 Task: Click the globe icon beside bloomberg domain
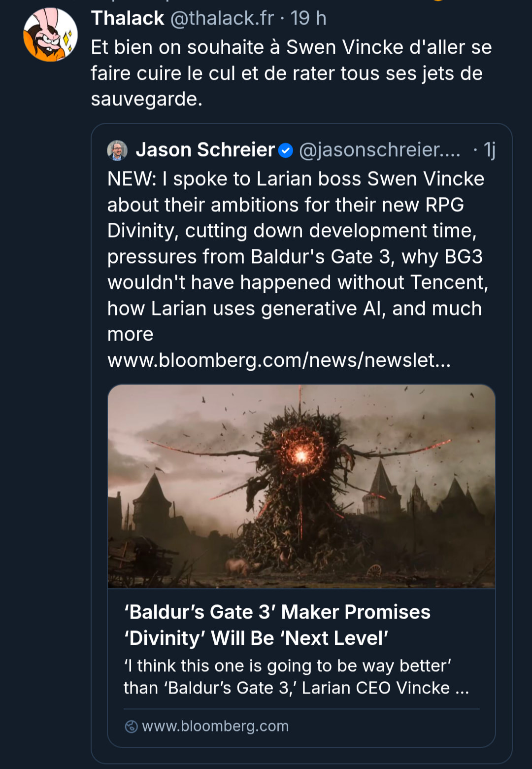pyautogui.click(x=131, y=727)
